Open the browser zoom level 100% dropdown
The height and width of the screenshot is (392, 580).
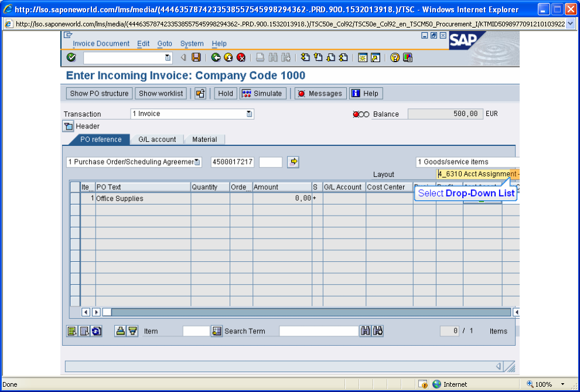(562, 384)
